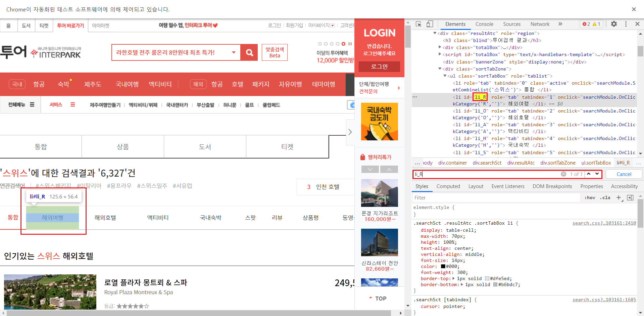Clear the DevTools search field text
The image size is (644, 316).
[x=563, y=174]
